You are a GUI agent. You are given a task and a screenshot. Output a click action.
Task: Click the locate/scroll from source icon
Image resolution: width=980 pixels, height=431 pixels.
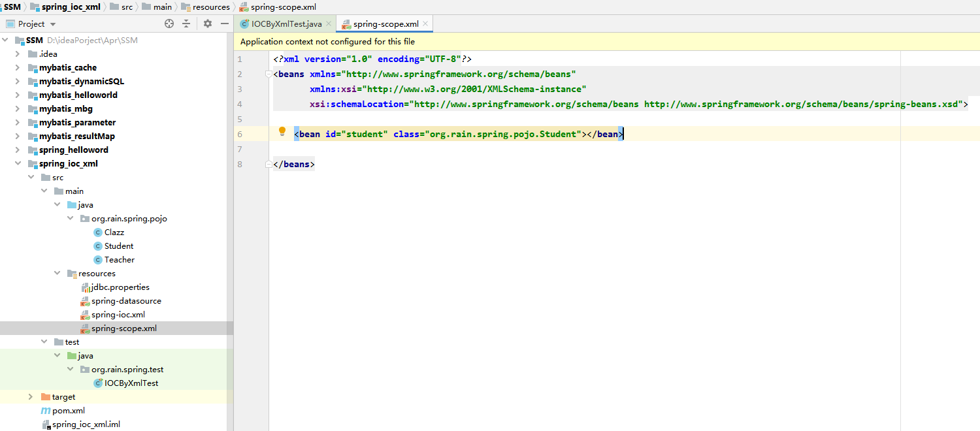pos(169,24)
